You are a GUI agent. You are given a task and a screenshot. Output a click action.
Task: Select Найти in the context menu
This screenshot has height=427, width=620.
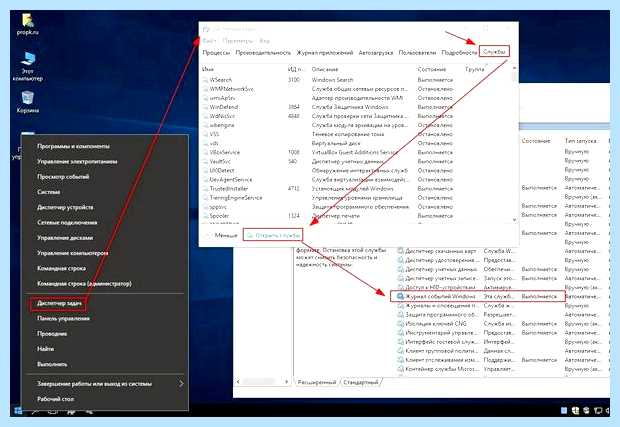(45, 349)
